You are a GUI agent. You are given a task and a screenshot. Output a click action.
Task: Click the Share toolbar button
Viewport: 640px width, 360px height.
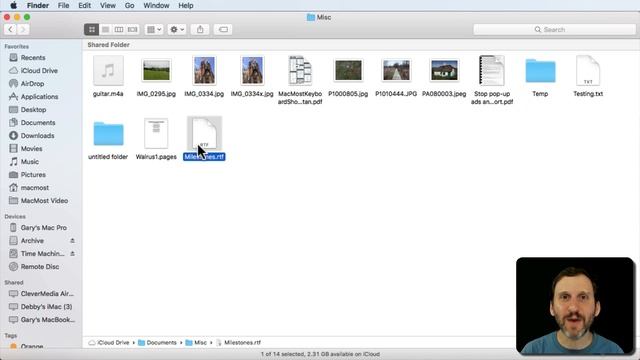click(200, 29)
